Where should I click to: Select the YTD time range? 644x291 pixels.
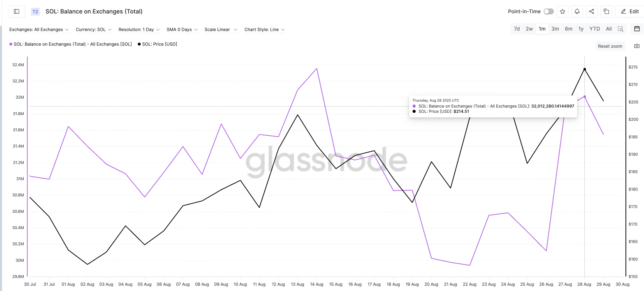click(x=595, y=29)
